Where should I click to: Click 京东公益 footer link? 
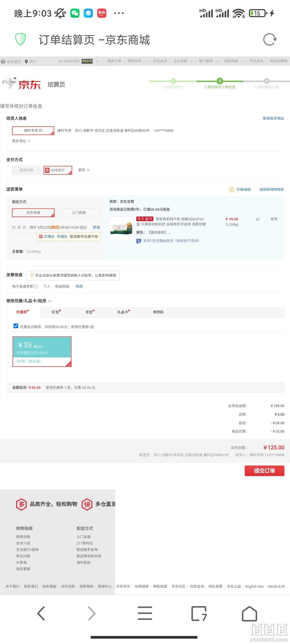point(234,587)
